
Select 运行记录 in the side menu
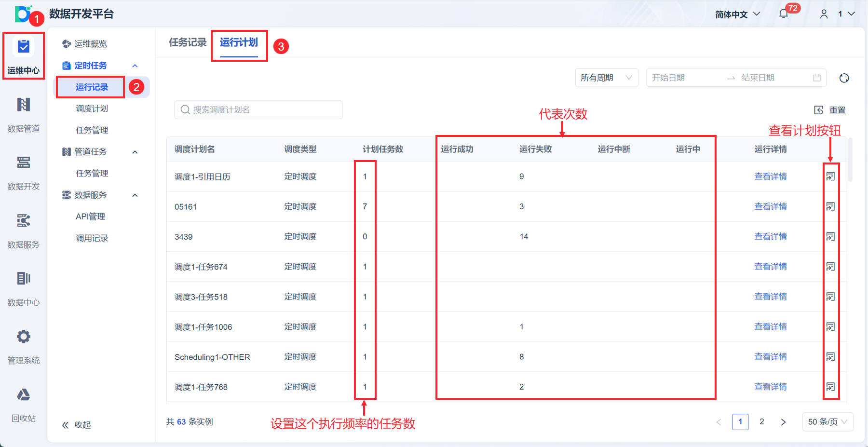92,87
